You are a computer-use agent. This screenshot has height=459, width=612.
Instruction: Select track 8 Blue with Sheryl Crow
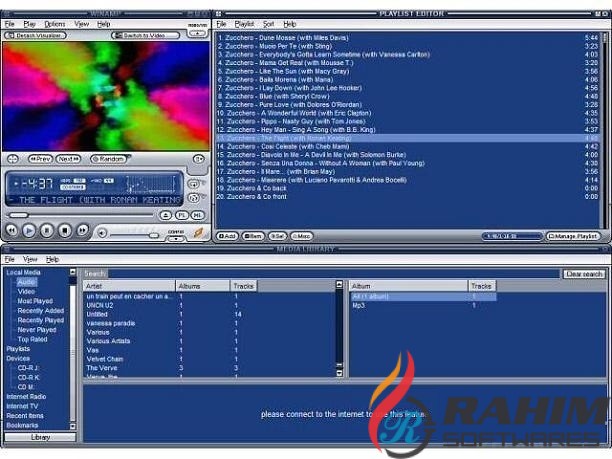[x=407, y=96]
